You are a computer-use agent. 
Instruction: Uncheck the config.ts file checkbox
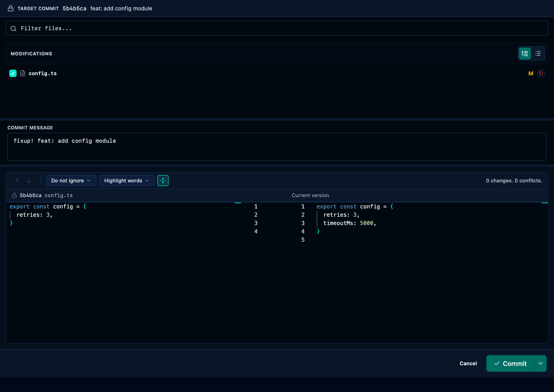point(13,73)
